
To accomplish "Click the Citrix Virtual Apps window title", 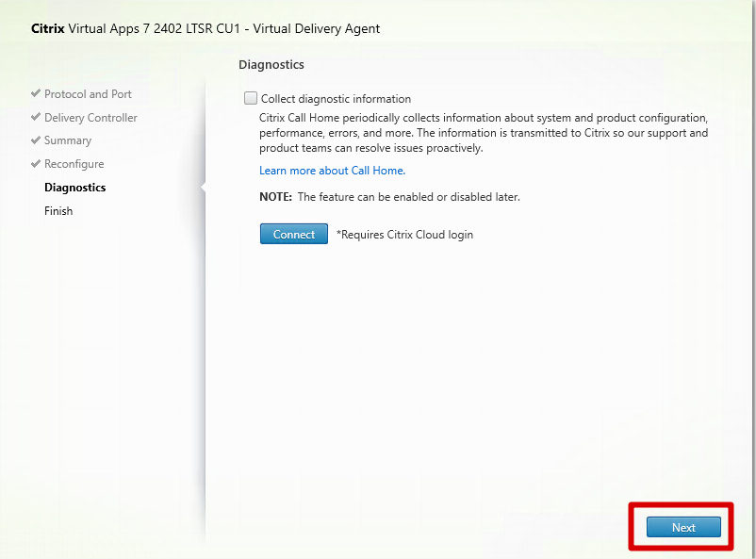I will 205,29.
